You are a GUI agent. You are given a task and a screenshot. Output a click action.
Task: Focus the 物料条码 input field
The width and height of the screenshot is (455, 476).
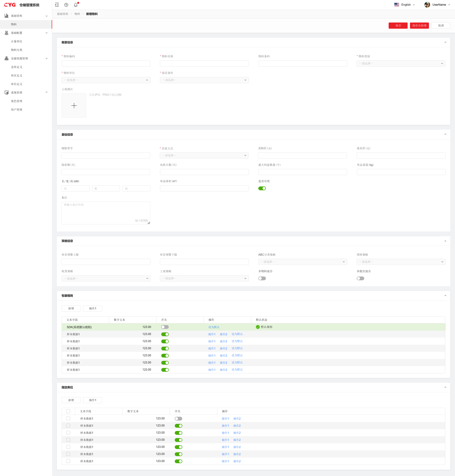tap(302, 63)
